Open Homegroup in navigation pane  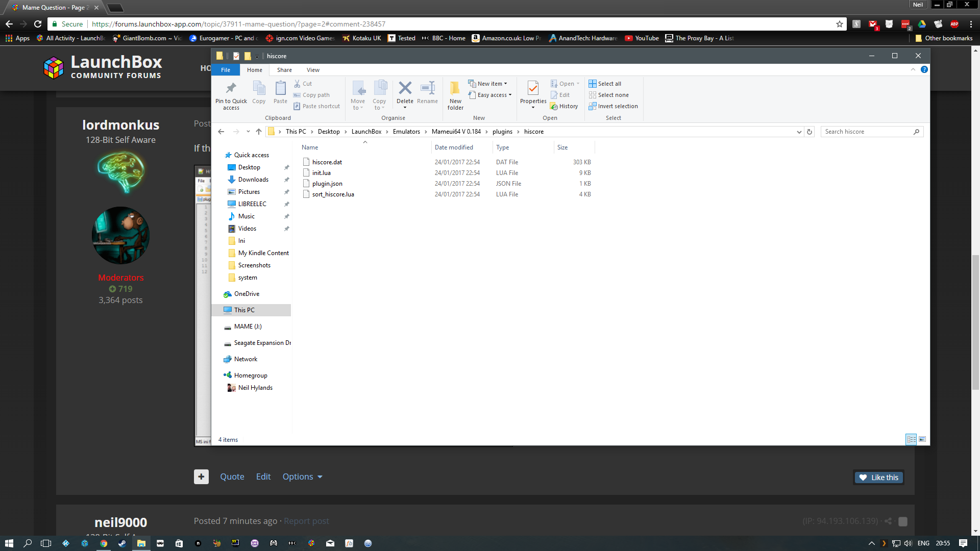[251, 375]
